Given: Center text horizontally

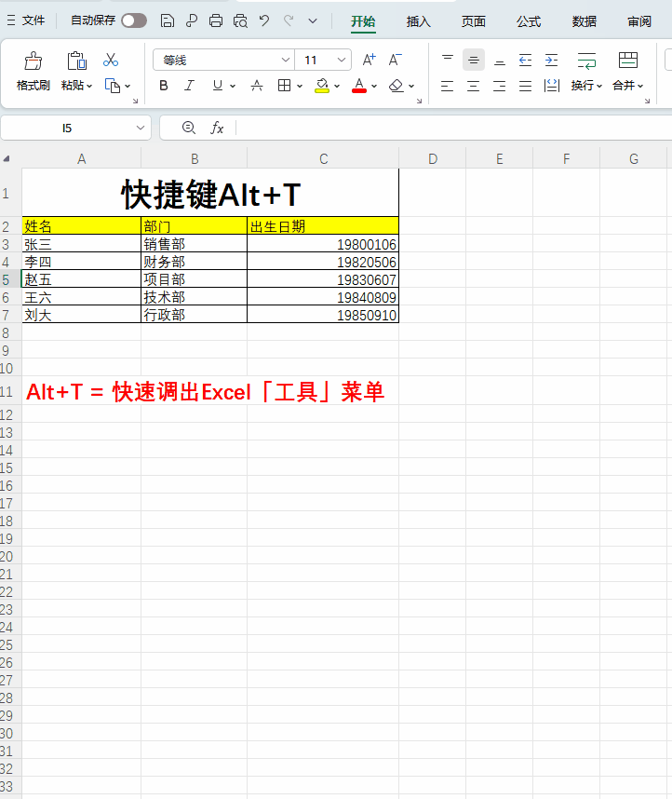Looking at the screenshot, I should 474,86.
